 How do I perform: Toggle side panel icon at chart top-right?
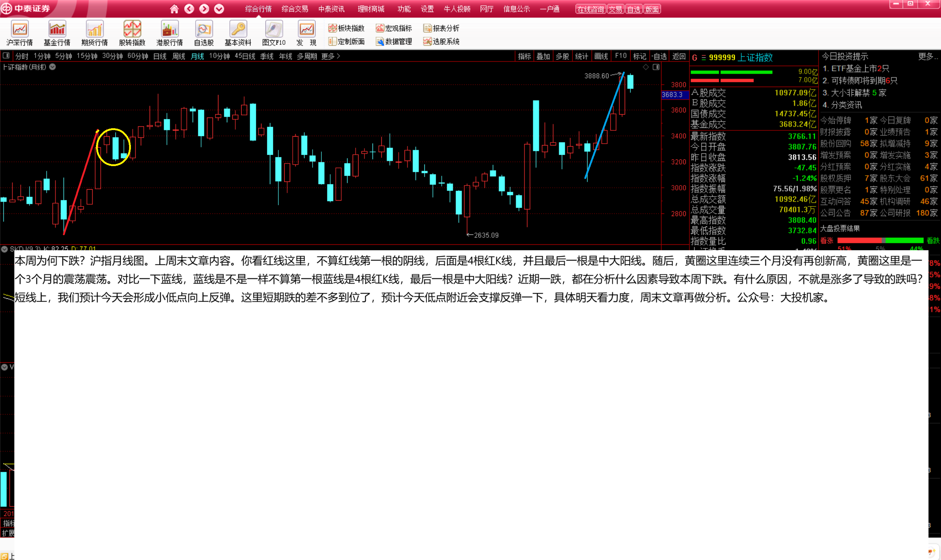tap(656, 67)
